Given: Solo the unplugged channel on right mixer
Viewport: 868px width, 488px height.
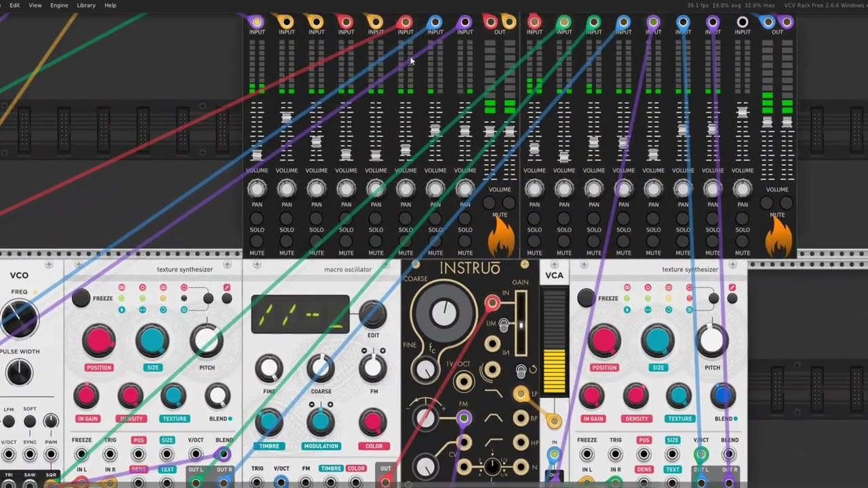Looking at the screenshot, I should click(743, 218).
